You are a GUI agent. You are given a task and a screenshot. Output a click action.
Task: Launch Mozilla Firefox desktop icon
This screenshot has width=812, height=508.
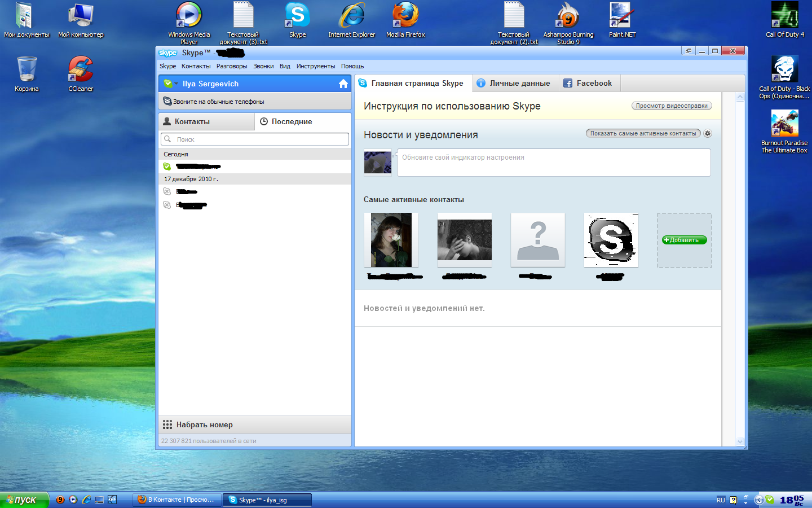(x=405, y=20)
